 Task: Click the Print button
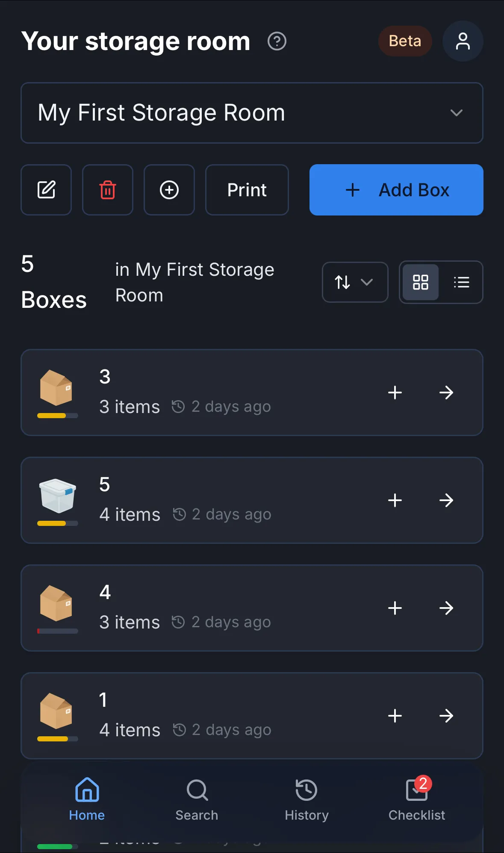247,190
